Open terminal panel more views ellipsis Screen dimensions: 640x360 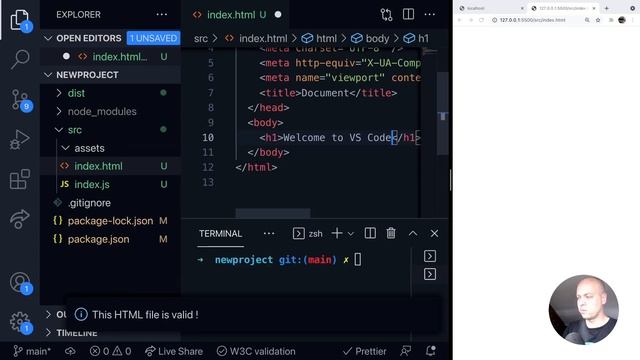(x=269, y=233)
